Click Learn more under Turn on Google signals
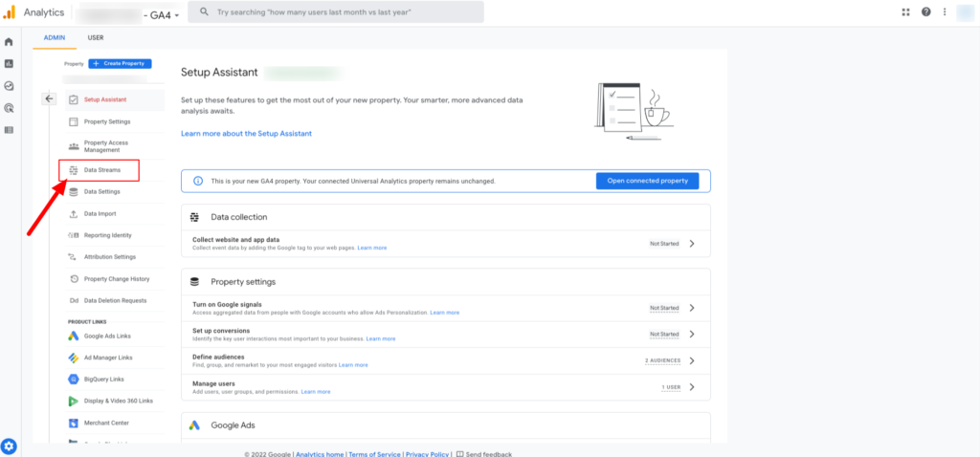Screen dimensions: 980x457 (x=444, y=313)
